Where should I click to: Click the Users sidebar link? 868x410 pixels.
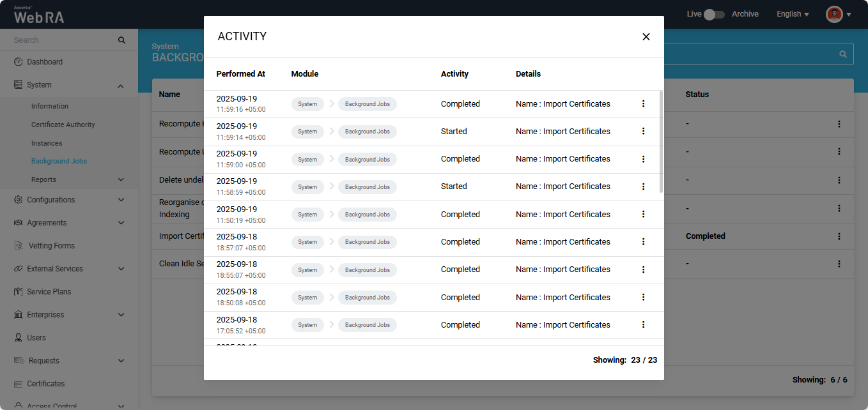pos(36,338)
